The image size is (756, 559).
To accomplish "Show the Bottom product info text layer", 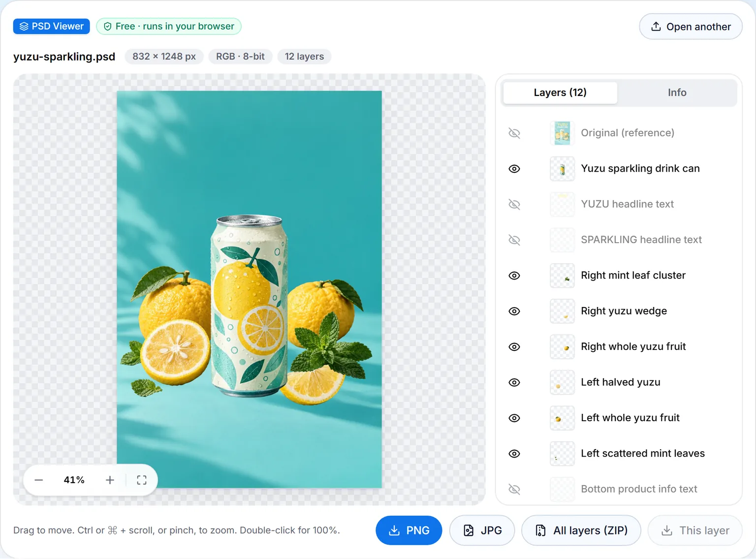I will point(514,489).
